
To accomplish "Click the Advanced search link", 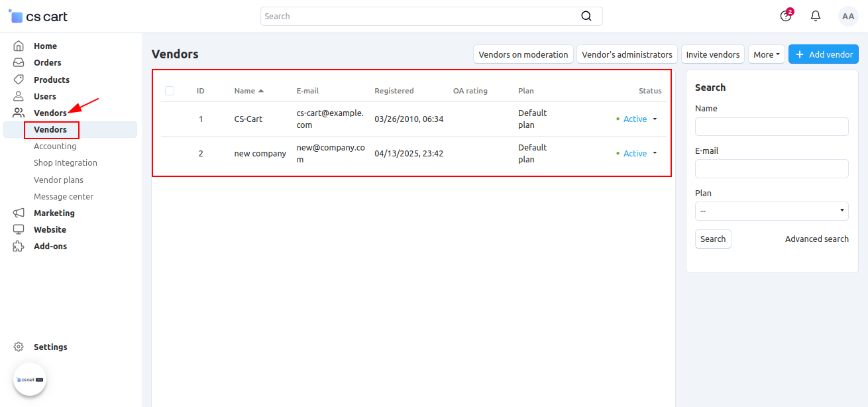I will pyautogui.click(x=816, y=239).
